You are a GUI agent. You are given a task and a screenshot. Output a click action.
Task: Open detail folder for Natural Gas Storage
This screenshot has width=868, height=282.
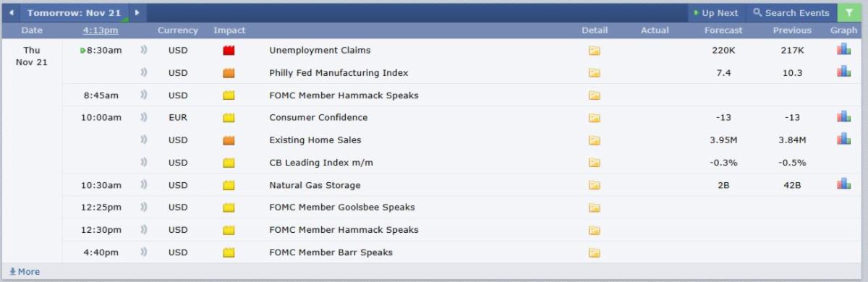(594, 185)
